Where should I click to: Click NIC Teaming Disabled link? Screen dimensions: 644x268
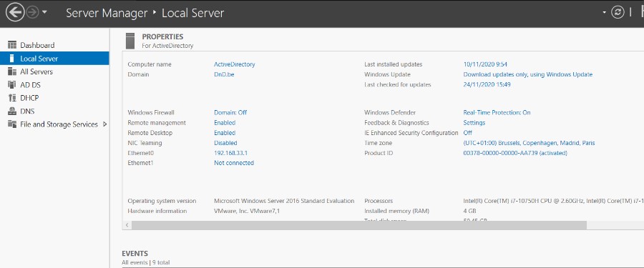point(225,143)
